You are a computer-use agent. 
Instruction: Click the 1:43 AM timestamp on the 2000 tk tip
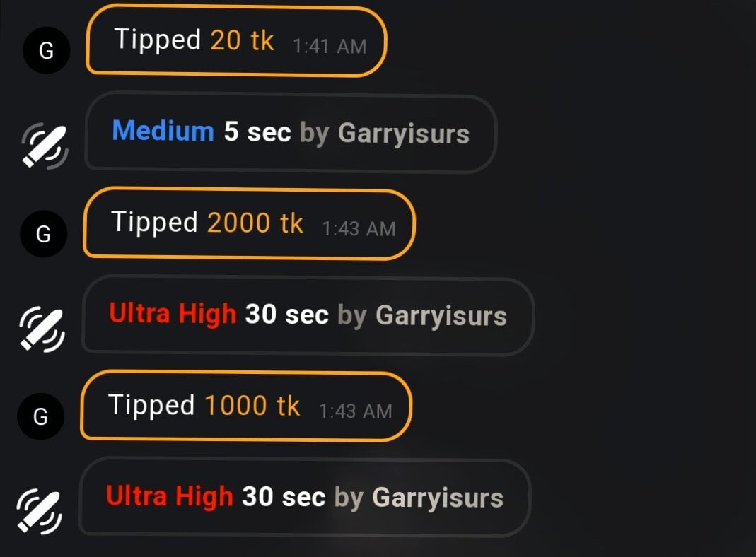359,229
